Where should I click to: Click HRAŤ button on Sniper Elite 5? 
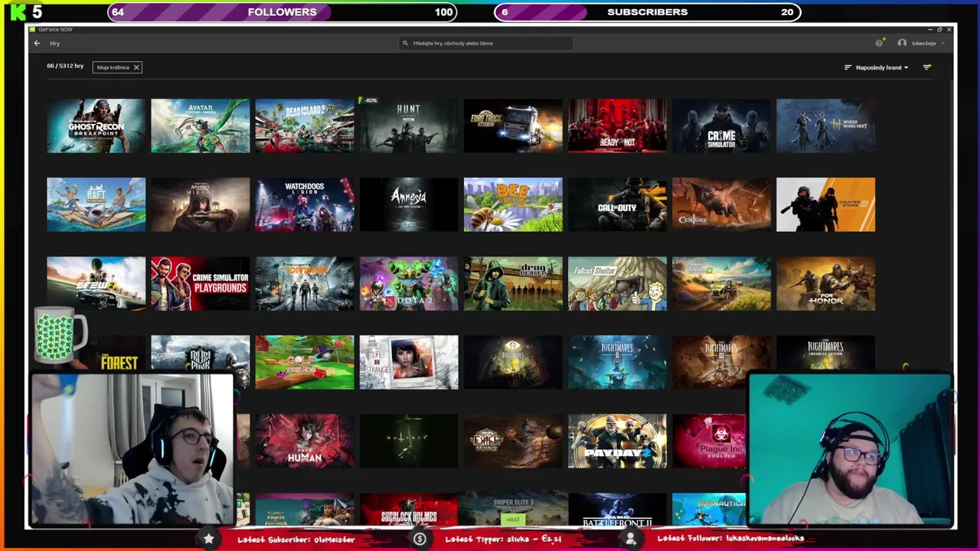click(513, 520)
